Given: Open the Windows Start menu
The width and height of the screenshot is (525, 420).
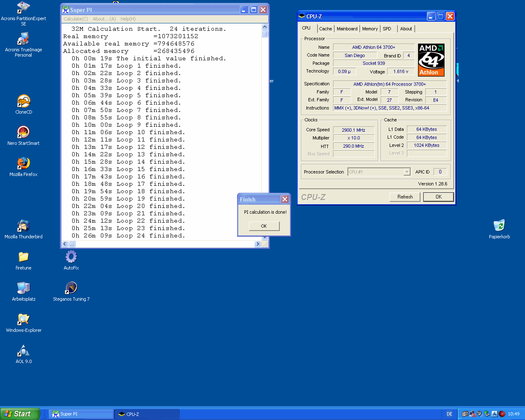Looking at the screenshot, I should point(20,414).
